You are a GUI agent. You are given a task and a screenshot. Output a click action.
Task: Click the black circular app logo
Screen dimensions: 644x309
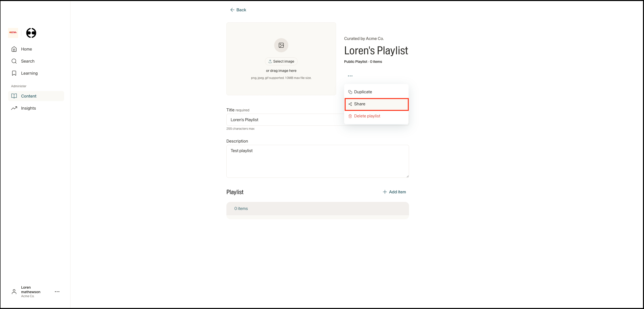(x=31, y=33)
